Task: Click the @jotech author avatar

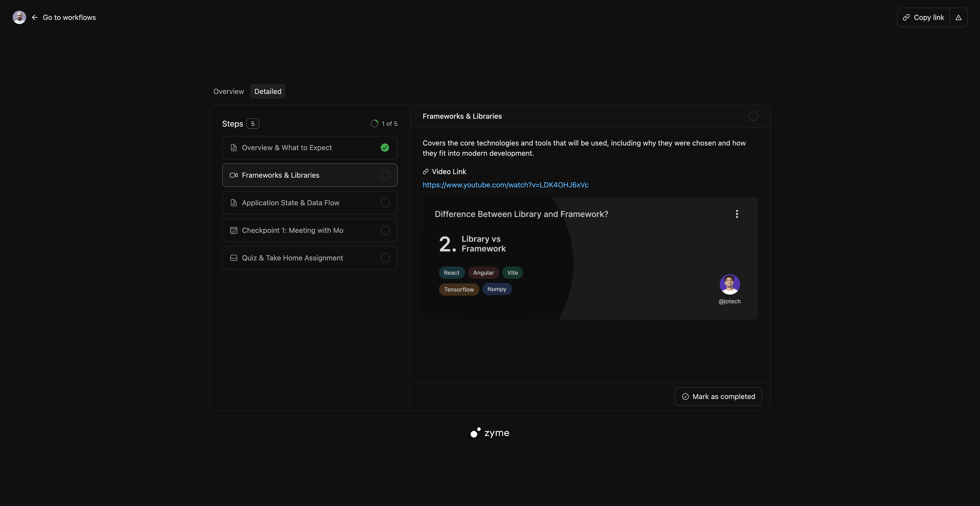Action: (x=729, y=284)
